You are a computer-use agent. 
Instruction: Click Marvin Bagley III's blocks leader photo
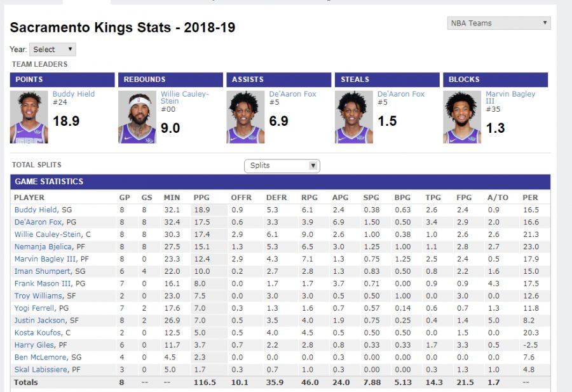click(x=462, y=117)
